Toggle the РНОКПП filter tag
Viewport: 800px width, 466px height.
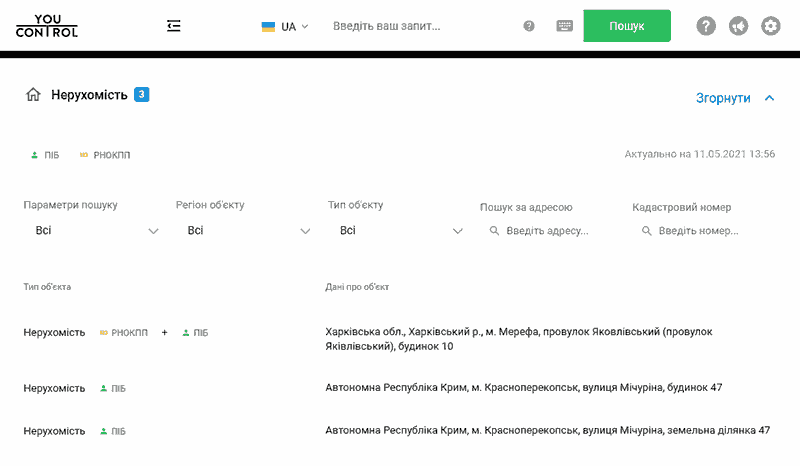coord(105,155)
